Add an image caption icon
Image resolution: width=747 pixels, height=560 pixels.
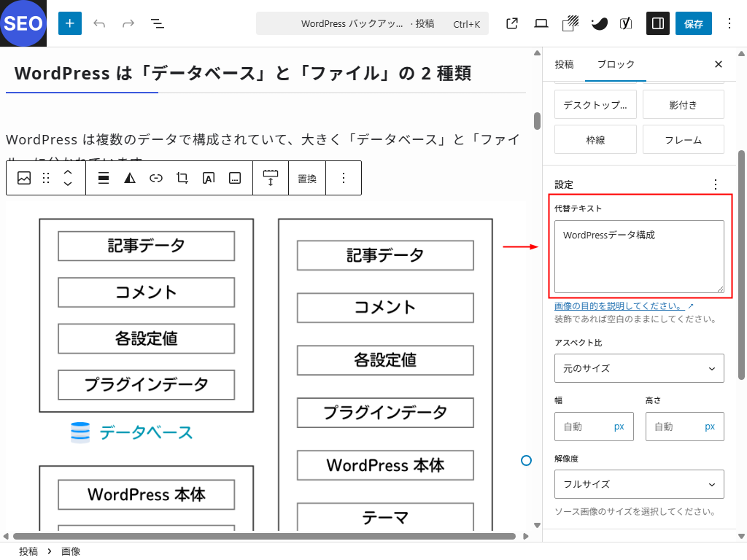coord(235,178)
